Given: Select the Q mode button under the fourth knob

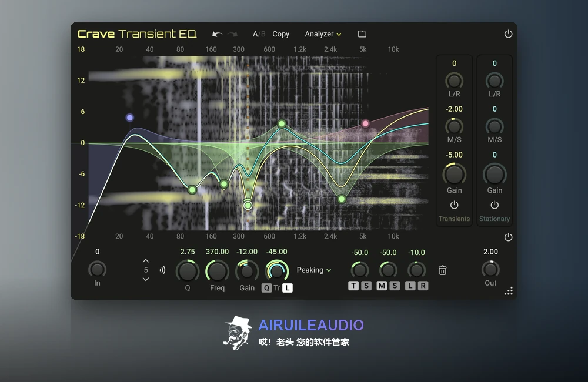Looking at the screenshot, I should [x=266, y=288].
